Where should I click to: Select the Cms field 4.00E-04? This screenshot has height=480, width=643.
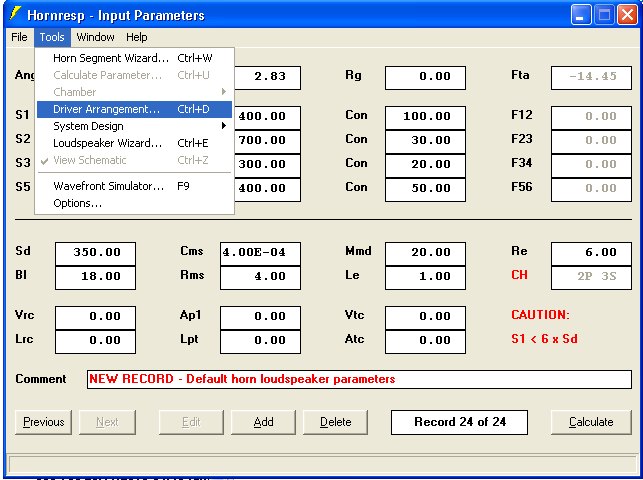(260, 253)
